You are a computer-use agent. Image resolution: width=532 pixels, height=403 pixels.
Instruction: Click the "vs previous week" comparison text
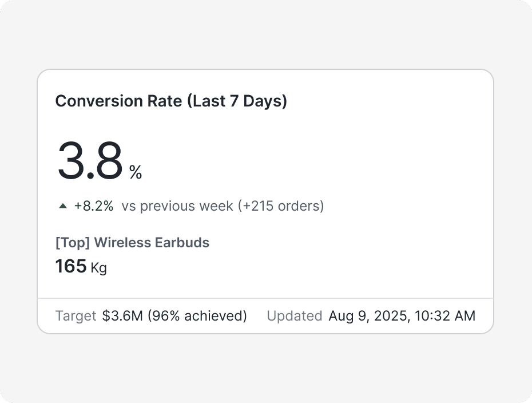point(177,206)
